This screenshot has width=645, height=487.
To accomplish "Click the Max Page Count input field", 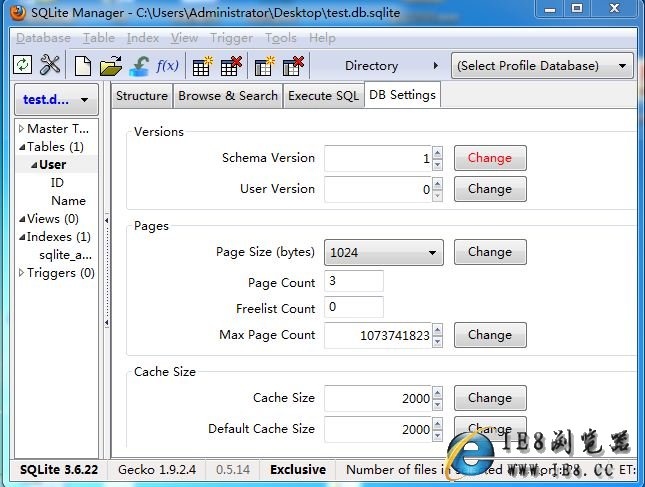I will point(378,335).
